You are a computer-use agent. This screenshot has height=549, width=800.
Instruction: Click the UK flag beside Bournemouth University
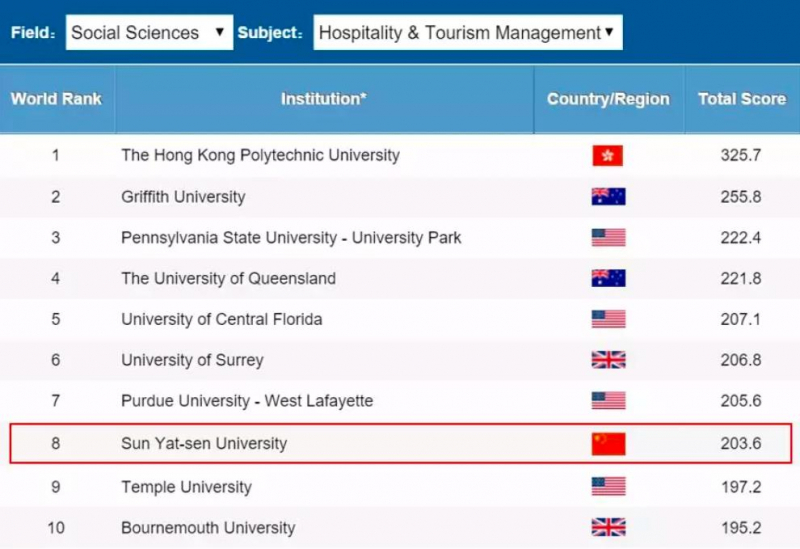click(607, 527)
